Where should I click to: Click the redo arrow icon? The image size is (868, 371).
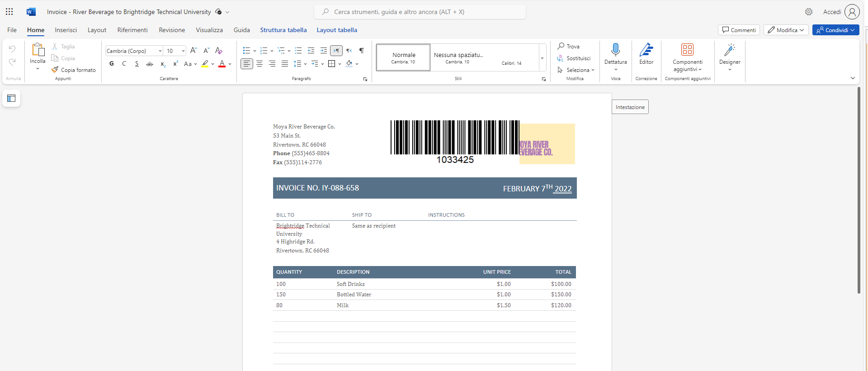click(x=12, y=62)
